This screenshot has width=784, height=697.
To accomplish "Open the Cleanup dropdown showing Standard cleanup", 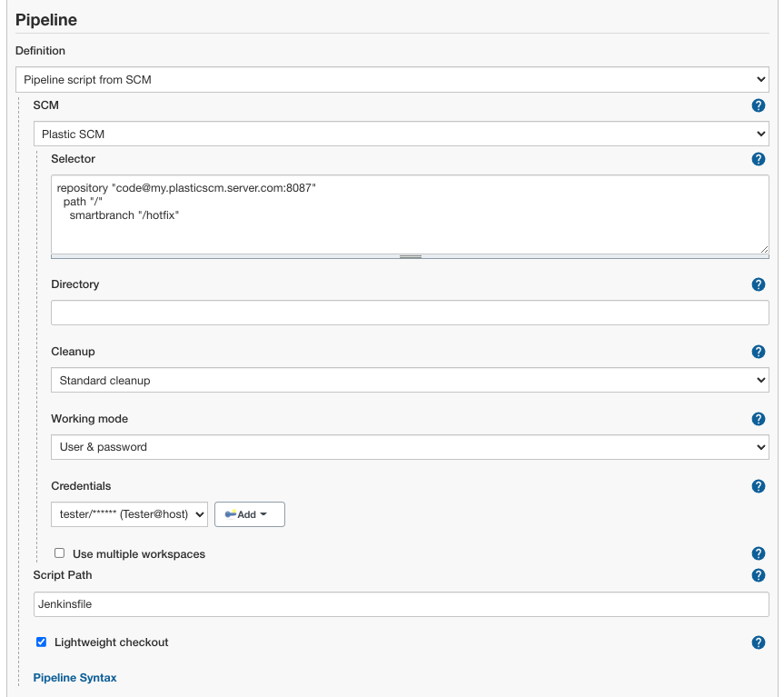I will (410, 381).
